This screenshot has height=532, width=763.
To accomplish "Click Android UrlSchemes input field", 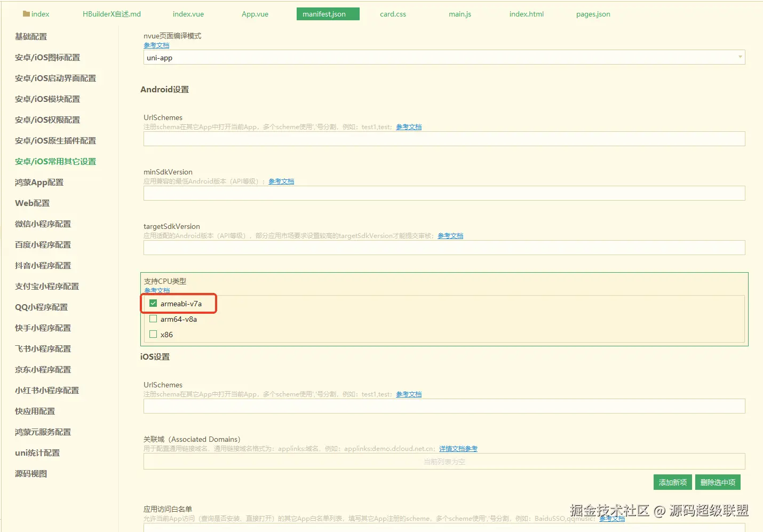I will [444, 139].
